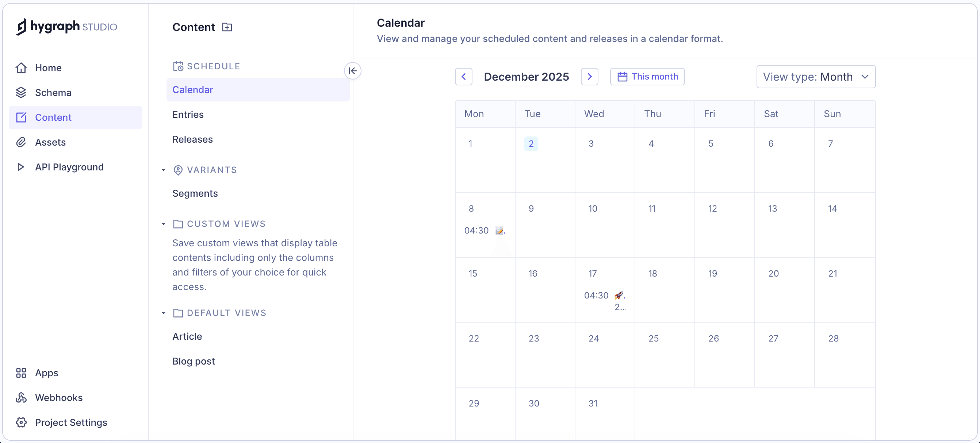Open the Webhooks panel
980x443 pixels.
click(x=58, y=397)
